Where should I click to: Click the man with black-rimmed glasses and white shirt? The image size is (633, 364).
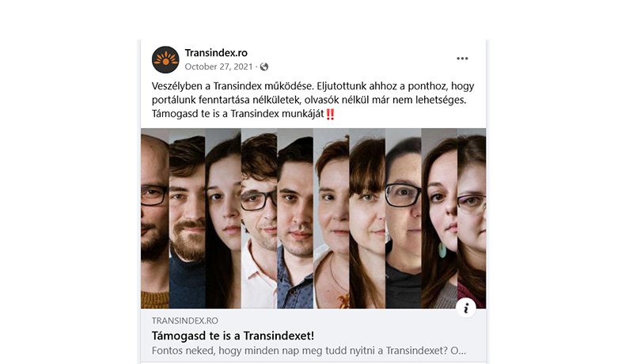[x=260, y=218]
